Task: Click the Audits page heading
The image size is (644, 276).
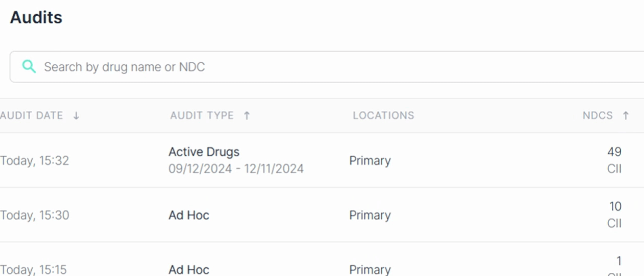Action: pyautogui.click(x=36, y=17)
